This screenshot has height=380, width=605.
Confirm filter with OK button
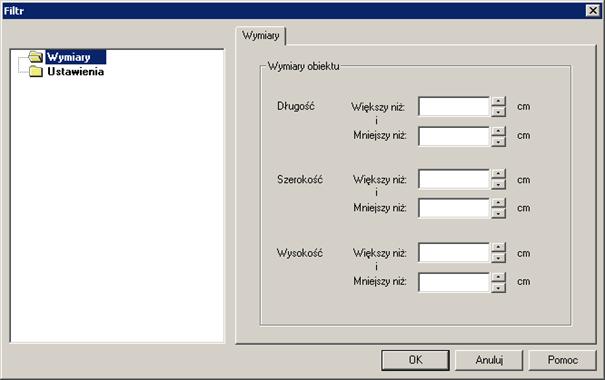415,360
